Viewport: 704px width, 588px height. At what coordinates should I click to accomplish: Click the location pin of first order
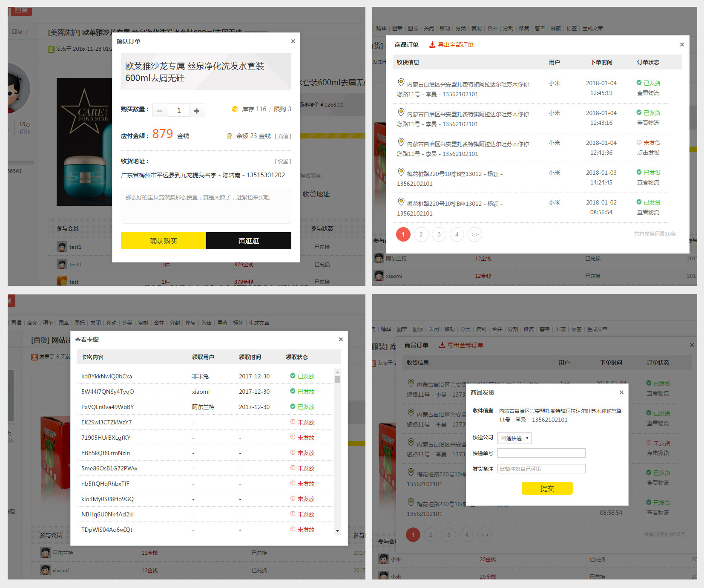(x=401, y=82)
